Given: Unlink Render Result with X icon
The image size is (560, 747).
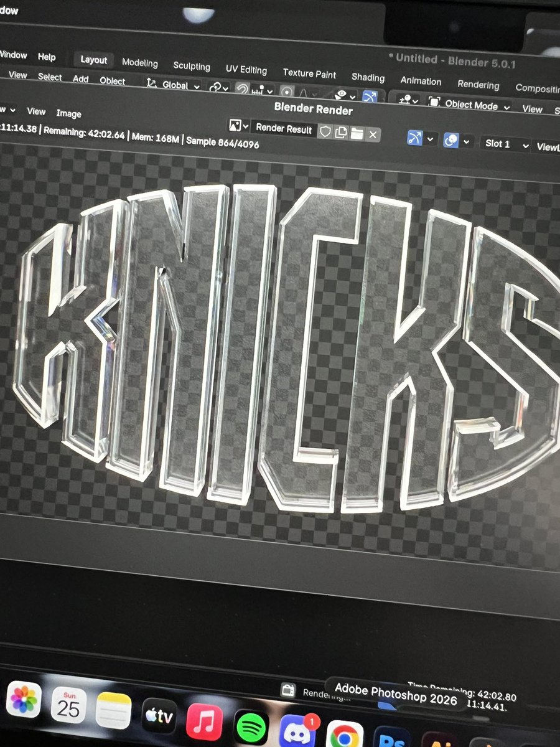Looking at the screenshot, I should coord(373,134).
